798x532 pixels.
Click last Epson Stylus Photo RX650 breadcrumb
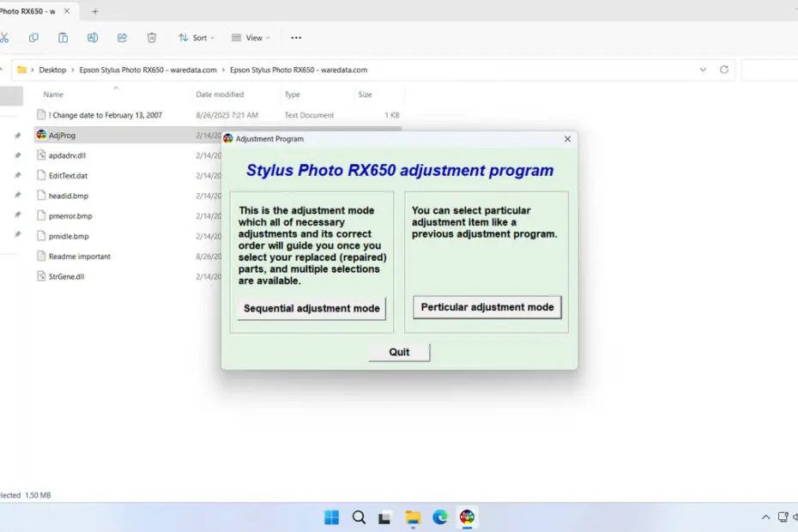[299, 70]
